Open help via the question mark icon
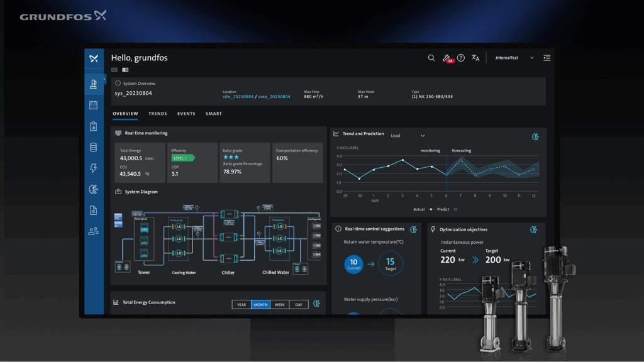644x362 pixels. pos(461,58)
